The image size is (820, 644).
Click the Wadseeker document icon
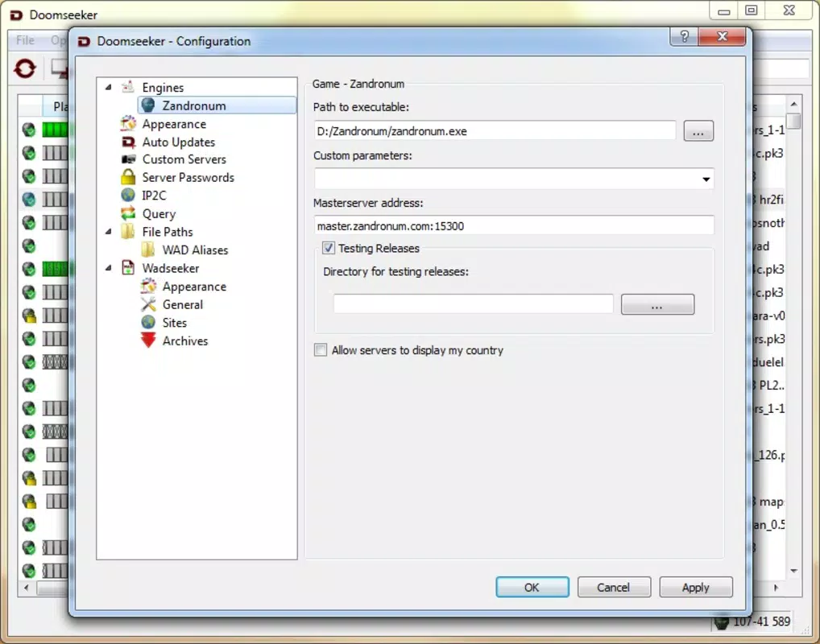point(127,267)
